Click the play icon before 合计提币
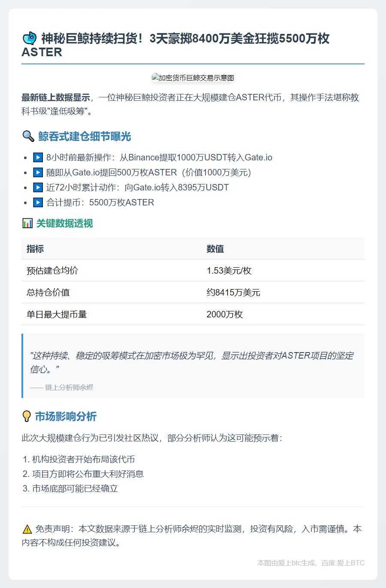386x588 pixels. point(38,202)
